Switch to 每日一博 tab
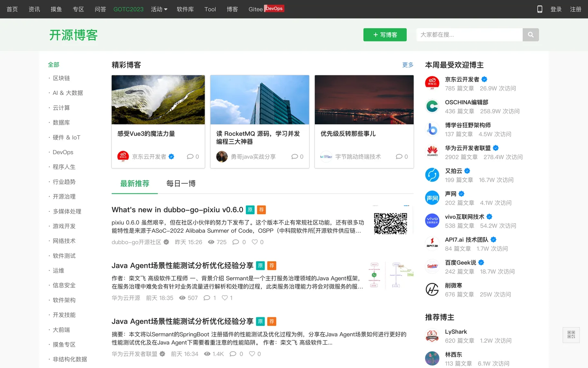The height and width of the screenshot is (368, 588). pyautogui.click(x=181, y=184)
